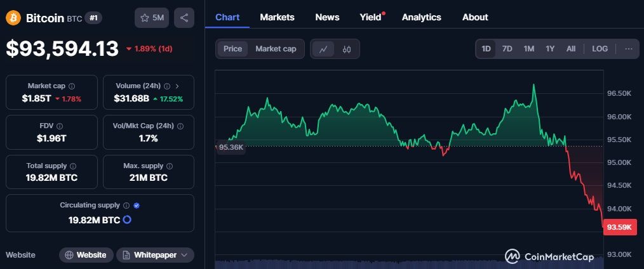Open the News tab

coord(327,17)
